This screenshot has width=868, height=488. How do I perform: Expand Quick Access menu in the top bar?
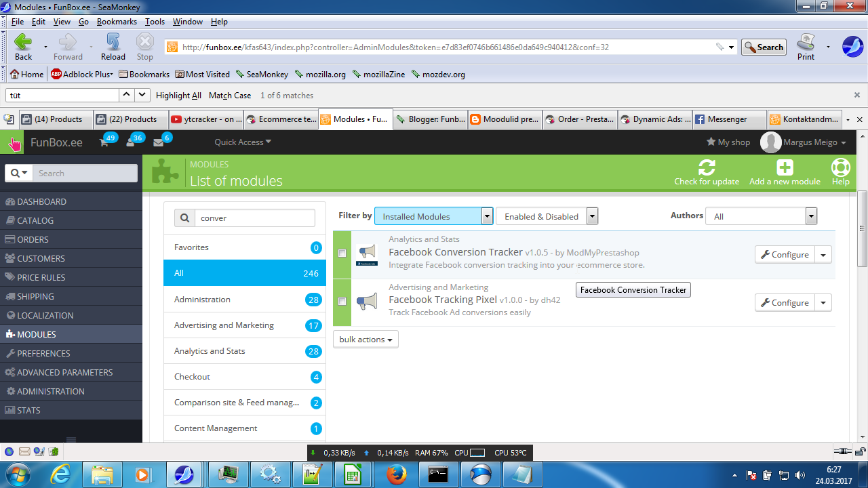pyautogui.click(x=243, y=142)
